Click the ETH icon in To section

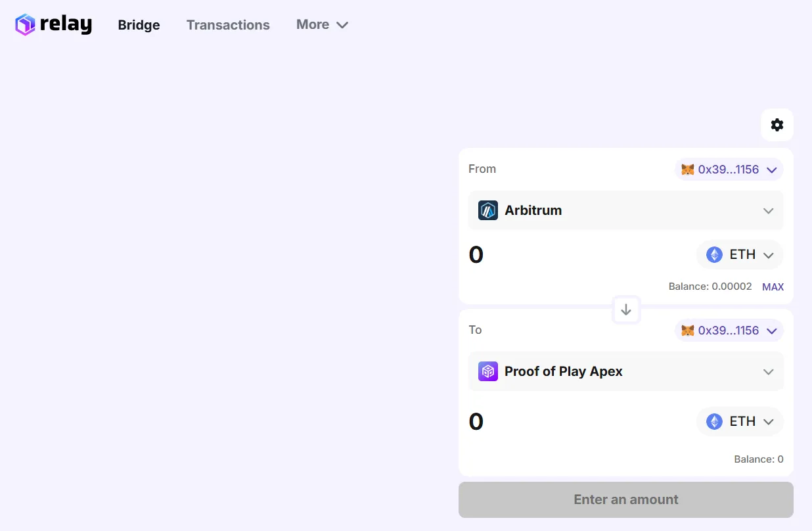point(714,421)
